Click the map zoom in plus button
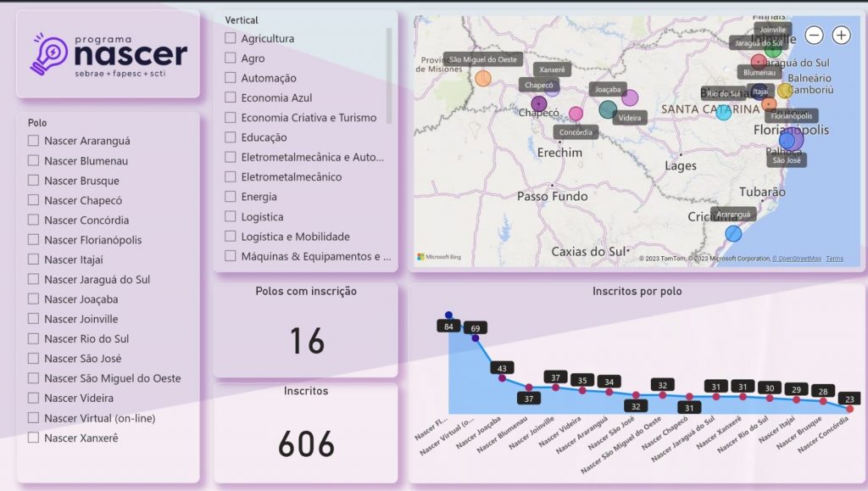Screen dimensions: 868x491 (x=841, y=35)
